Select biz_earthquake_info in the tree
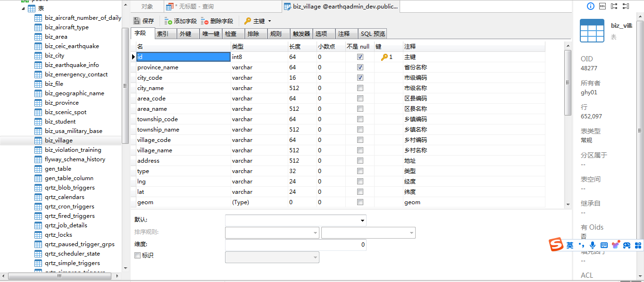Screen dimensions: 644x282 [72, 65]
